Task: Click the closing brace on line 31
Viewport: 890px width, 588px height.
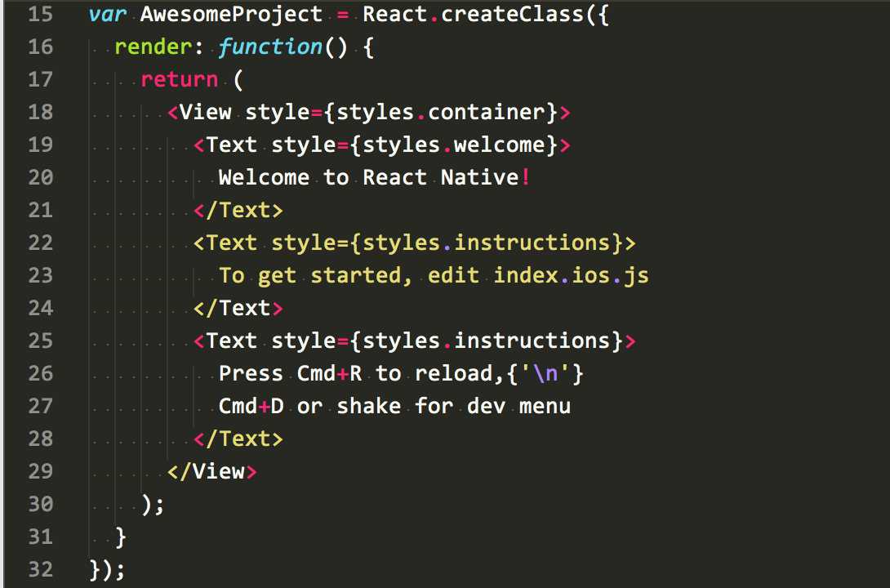Action: coord(120,537)
